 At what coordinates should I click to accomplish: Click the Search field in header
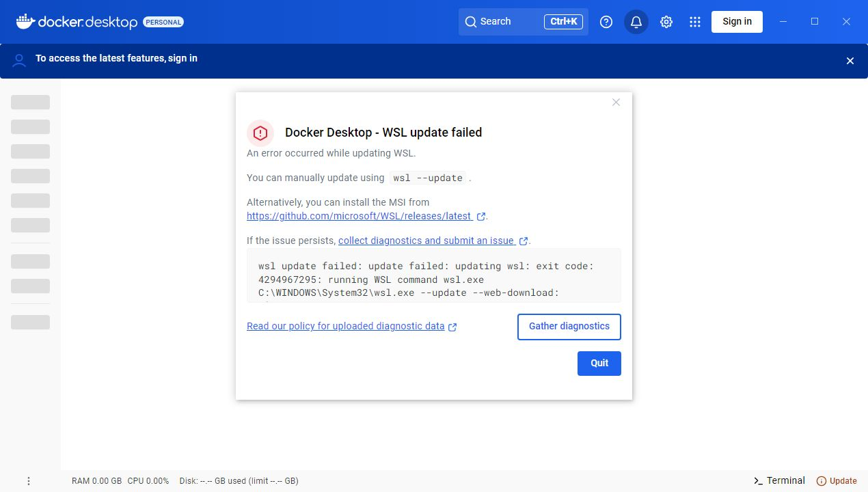pyautogui.click(x=524, y=22)
